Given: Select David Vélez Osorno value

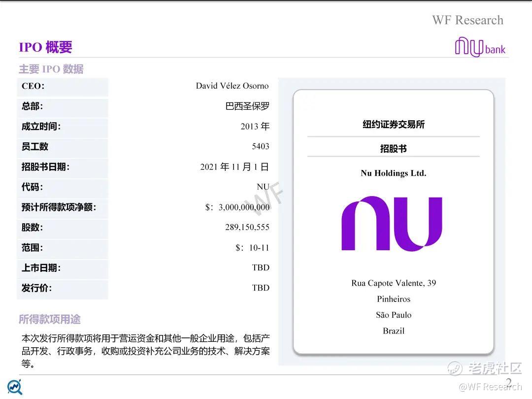Looking at the screenshot, I should click(232, 86).
